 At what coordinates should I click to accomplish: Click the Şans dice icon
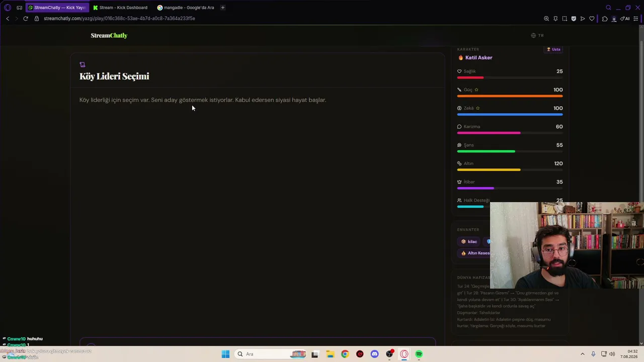459,145
